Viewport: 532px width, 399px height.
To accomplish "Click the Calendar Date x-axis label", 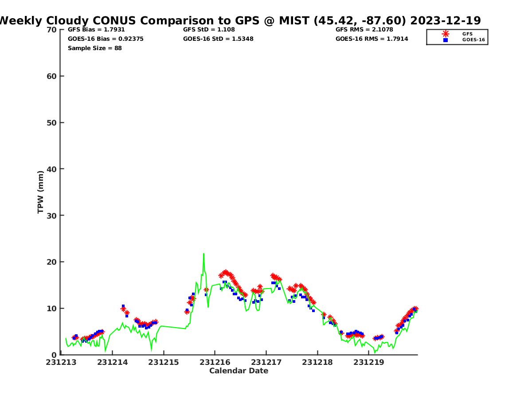I will (239, 371).
